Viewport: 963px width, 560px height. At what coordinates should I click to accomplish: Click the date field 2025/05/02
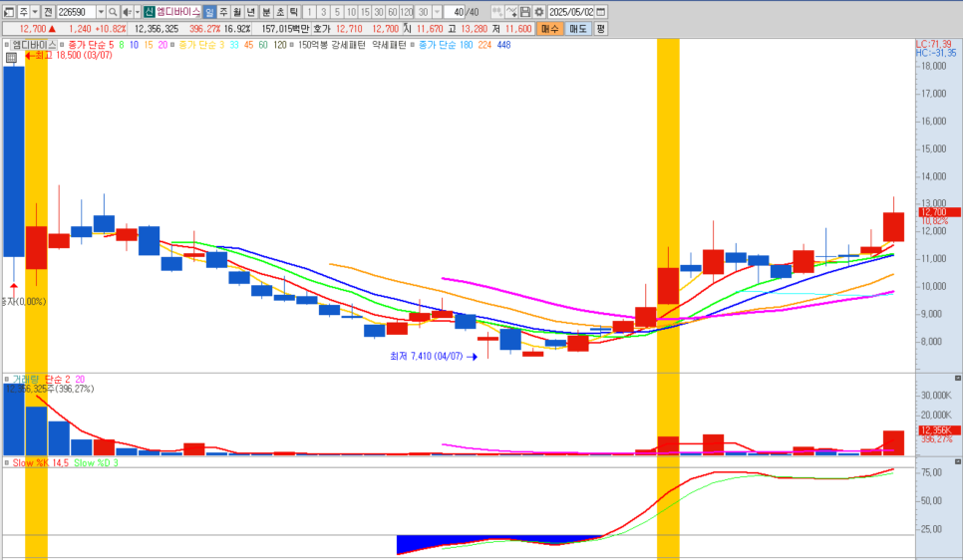tap(571, 12)
